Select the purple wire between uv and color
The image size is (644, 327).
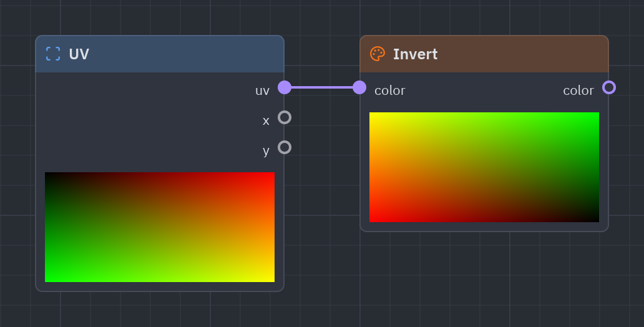point(322,87)
